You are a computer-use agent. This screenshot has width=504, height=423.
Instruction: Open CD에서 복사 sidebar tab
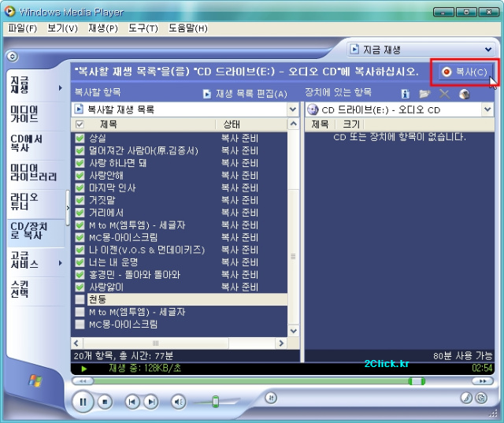[35, 143]
